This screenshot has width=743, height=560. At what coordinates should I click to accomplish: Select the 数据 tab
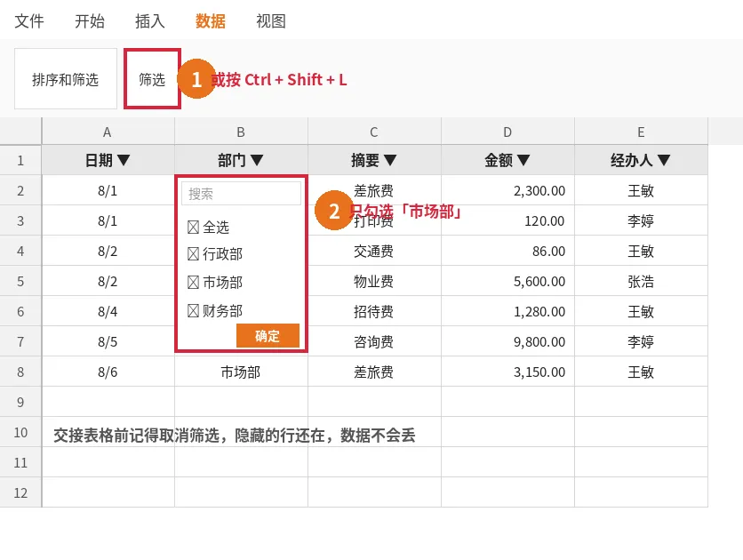[x=211, y=20]
